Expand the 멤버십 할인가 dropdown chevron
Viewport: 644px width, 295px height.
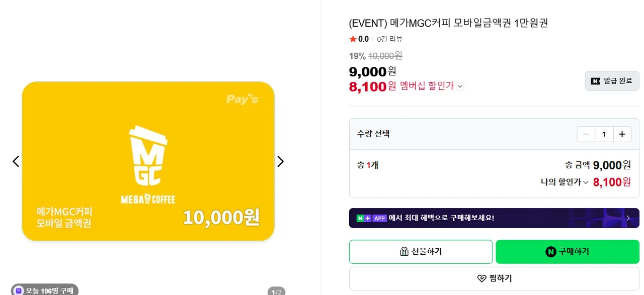460,86
